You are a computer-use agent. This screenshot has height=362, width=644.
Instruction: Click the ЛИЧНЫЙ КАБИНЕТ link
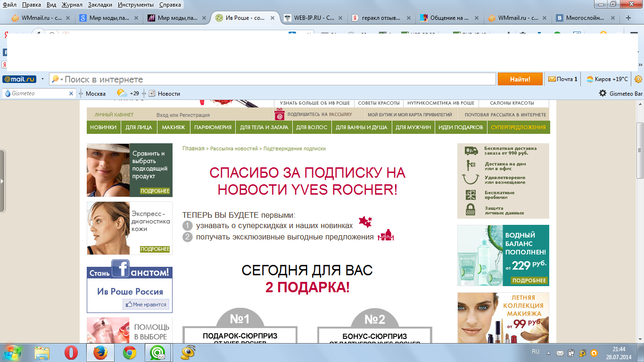114,115
